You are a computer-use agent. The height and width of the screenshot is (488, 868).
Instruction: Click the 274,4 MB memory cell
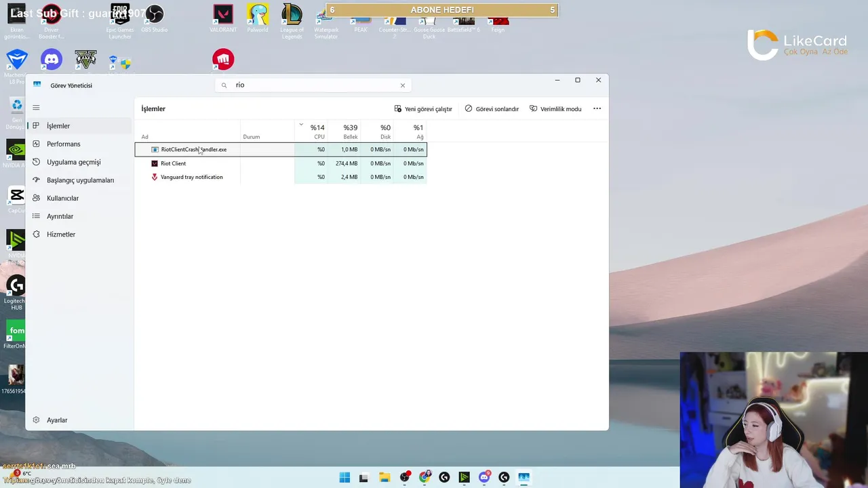click(x=346, y=163)
